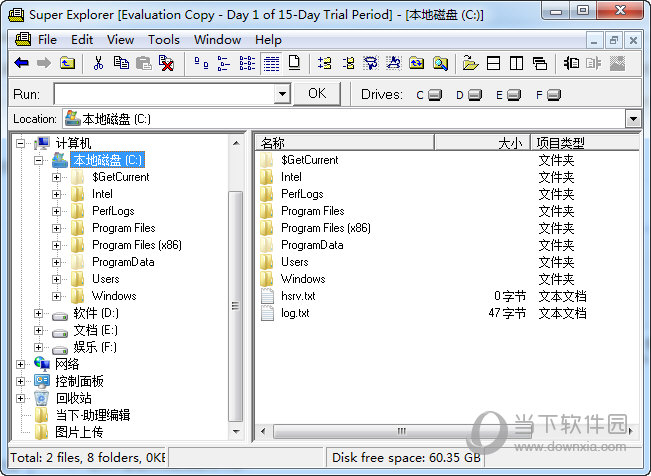Viewport: 651px width, 476px height.
Task: Cut selection with the scissors icon
Action: 98,63
